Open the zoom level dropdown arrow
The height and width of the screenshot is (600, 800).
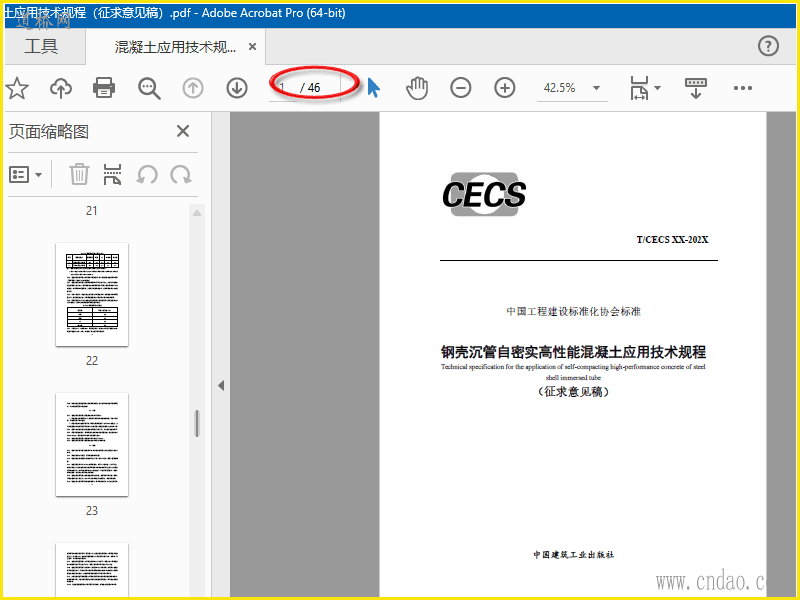[x=596, y=88]
